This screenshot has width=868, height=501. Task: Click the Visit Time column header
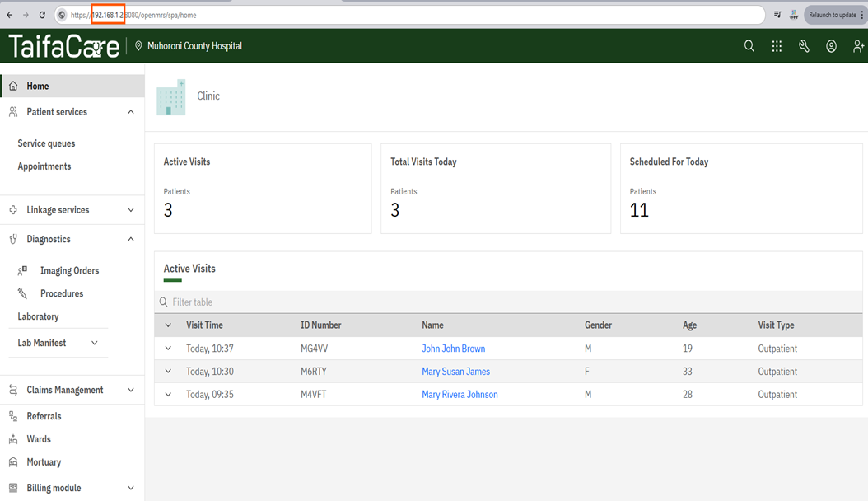coord(204,325)
